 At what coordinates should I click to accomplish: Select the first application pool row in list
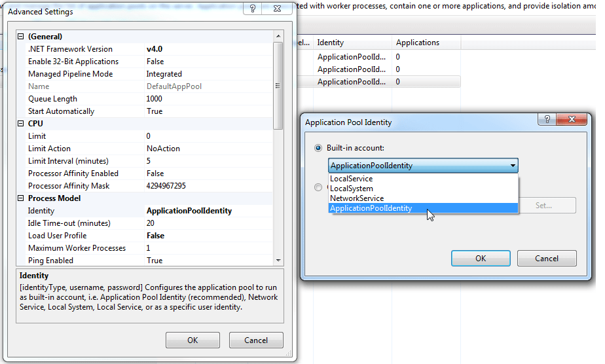click(379, 57)
